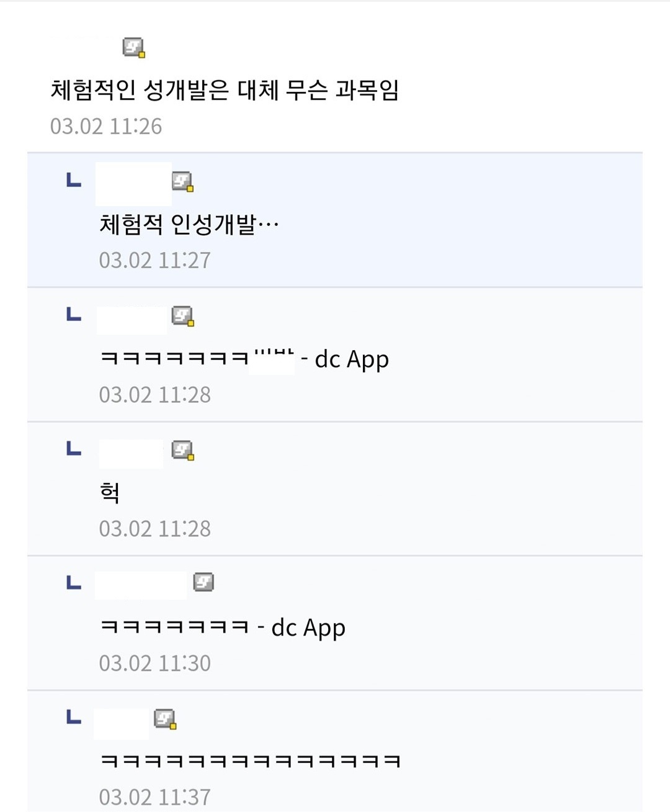This screenshot has height=812, width=670.
Task: Click reply arrow beside the 헉 reply
Action: pyautogui.click(x=74, y=448)
